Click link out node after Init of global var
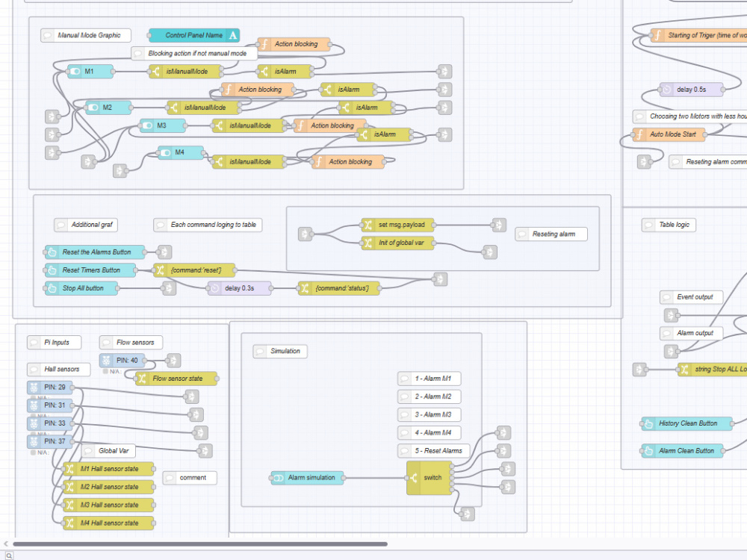The width and height of the screenshot is (747, 560). pos(490,252)
